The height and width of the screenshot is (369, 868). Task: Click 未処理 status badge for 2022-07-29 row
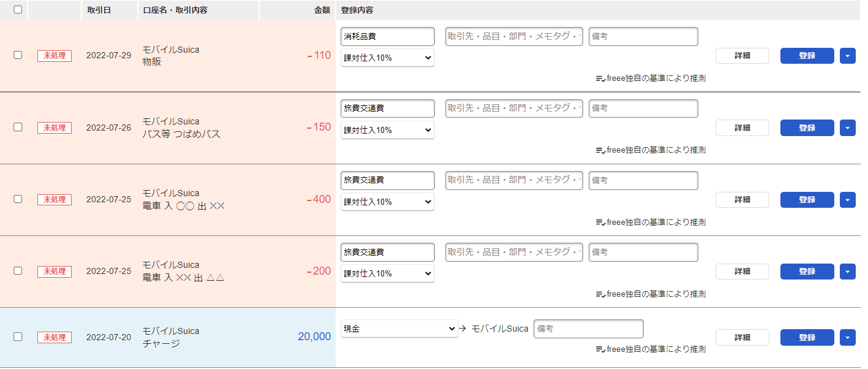click(x=55, y=56)
